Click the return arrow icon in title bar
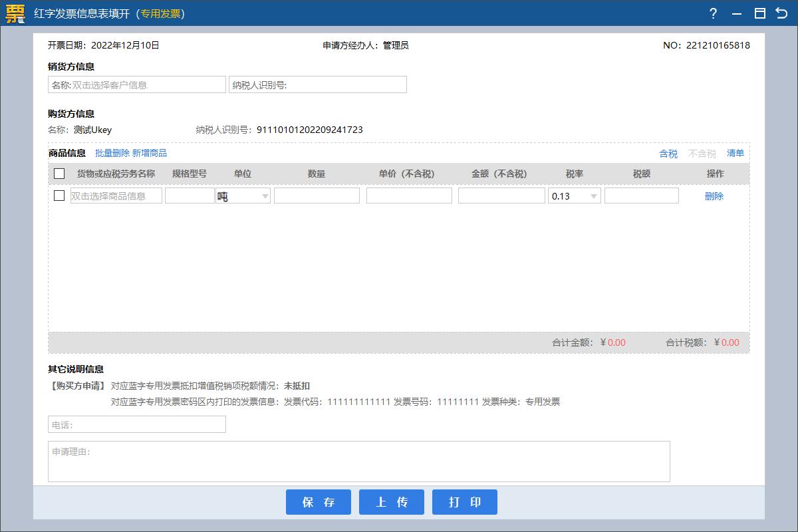Image resolution: width=798 pixels, height=532 pixels. coord(783,13)
